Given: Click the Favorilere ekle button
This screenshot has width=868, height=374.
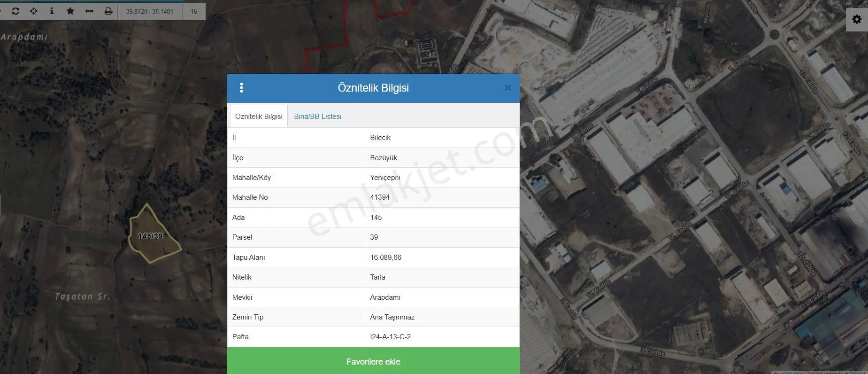Looking at the screenshot, I should 373,361.
